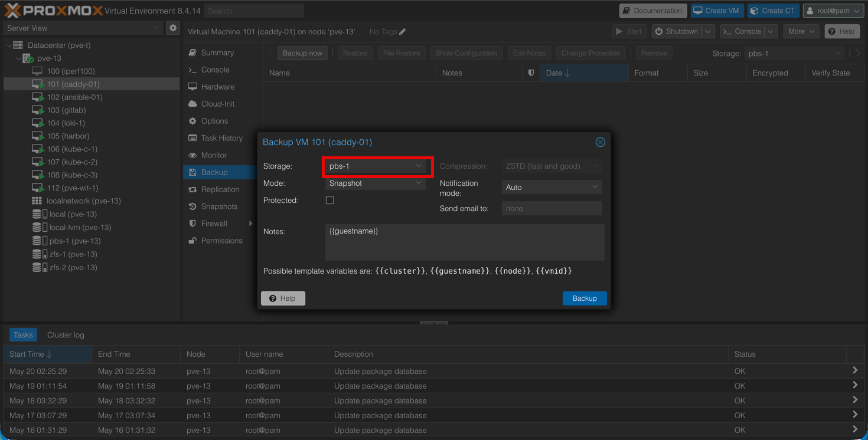View Task History
This screenshot has width=868, height=440.
click(x=222, y=138)
